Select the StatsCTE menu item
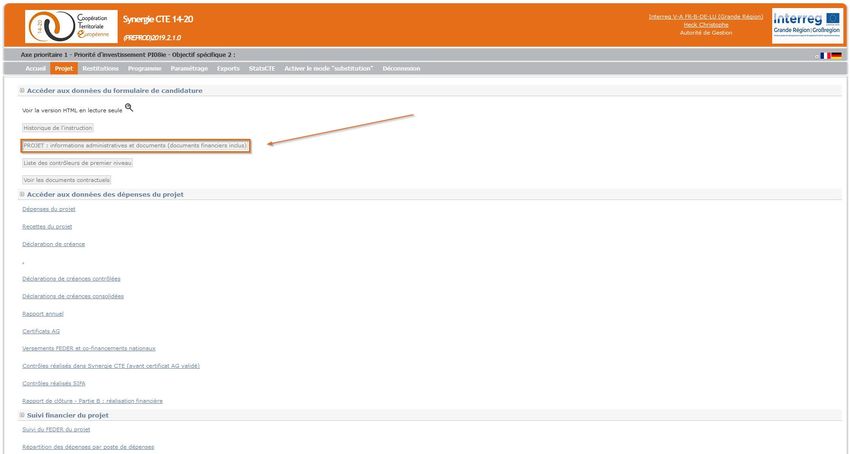Screen dimensions: 850x454 click(262, 68)
